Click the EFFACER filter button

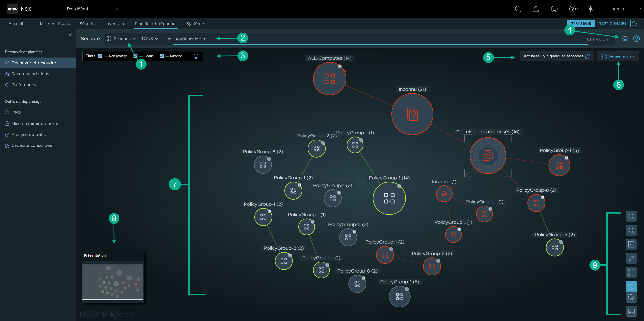point(597,39)
